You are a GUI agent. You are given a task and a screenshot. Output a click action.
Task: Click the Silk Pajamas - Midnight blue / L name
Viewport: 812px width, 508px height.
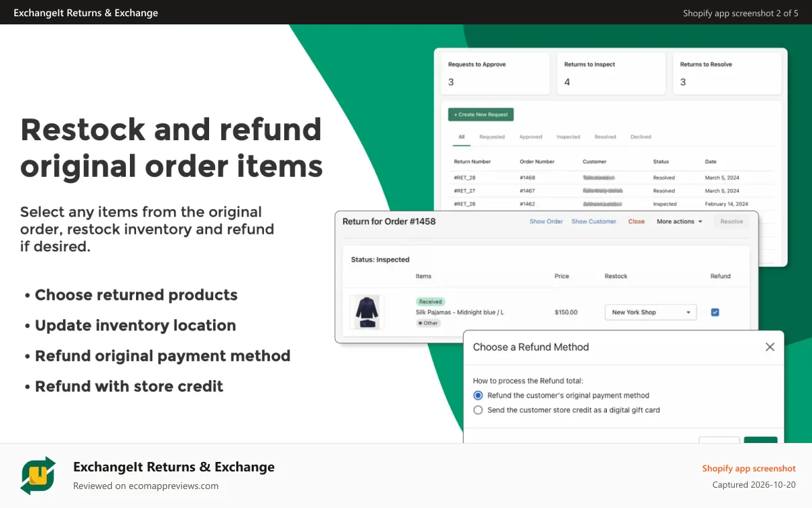tap(460, 312)
